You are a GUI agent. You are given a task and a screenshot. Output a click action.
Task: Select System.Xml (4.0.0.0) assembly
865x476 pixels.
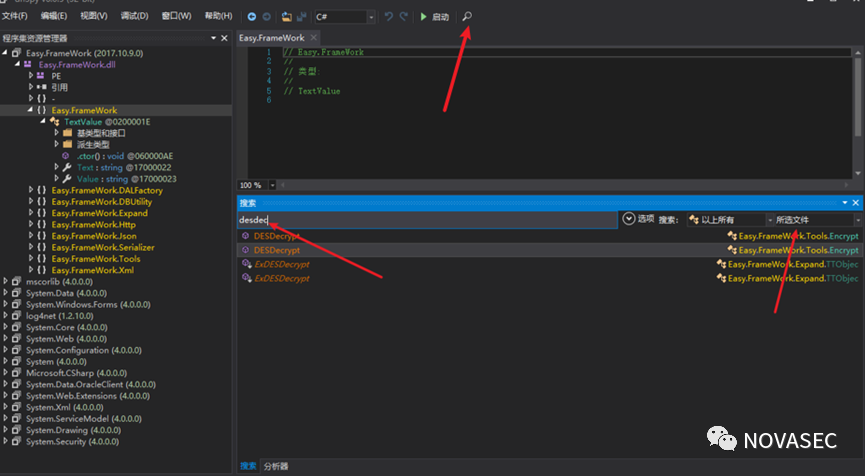pos(65,408)
